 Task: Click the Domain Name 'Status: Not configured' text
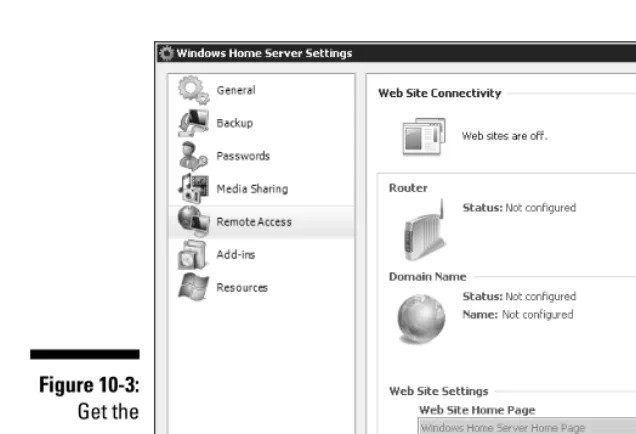point(519,296)
